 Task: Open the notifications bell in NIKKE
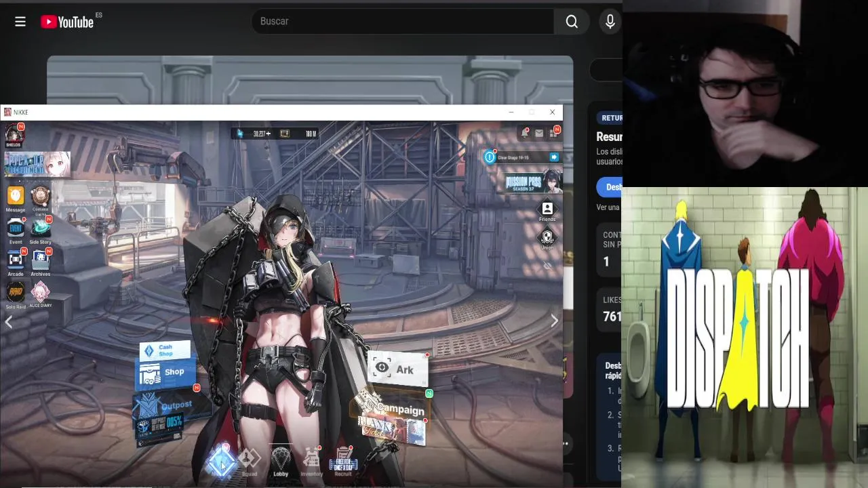pos(525,133)
